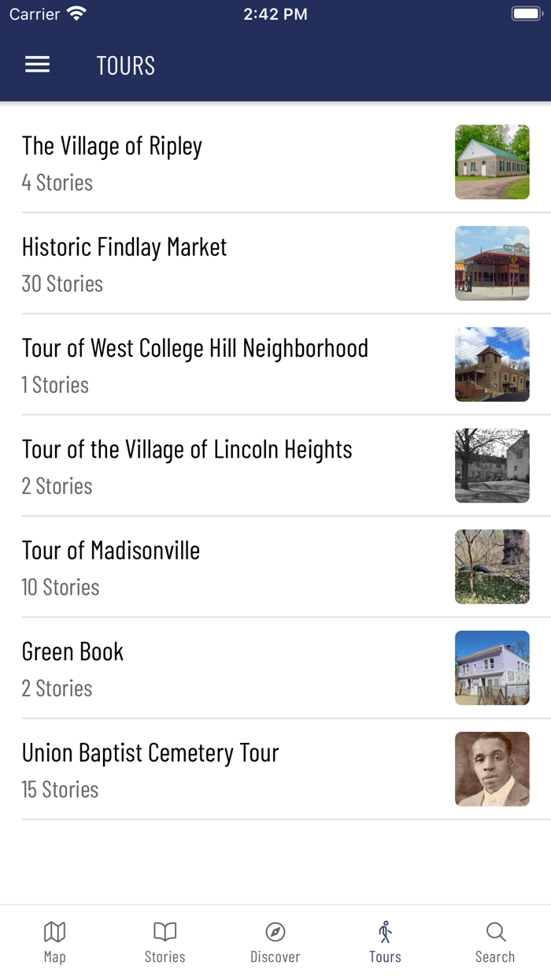Switch to the Tours tab
The width and height of the screenshot is (551, 980).
pos(385,940)
